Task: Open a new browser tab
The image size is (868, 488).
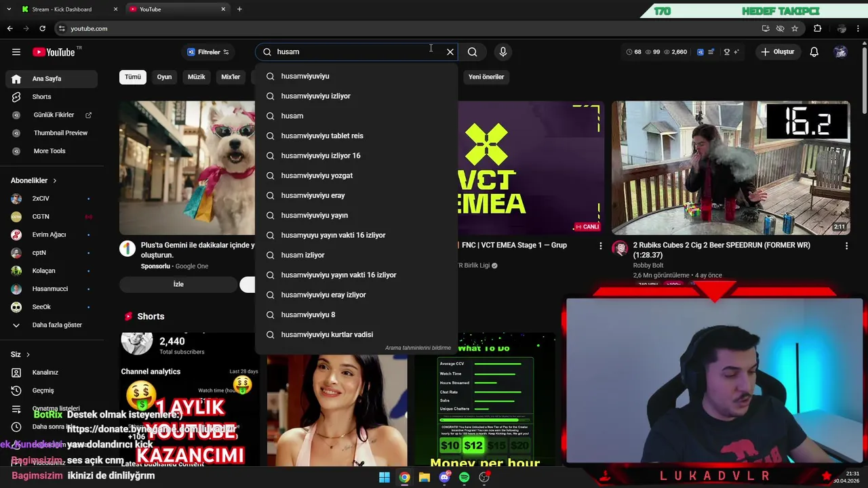Action: [x=239, y=9]
